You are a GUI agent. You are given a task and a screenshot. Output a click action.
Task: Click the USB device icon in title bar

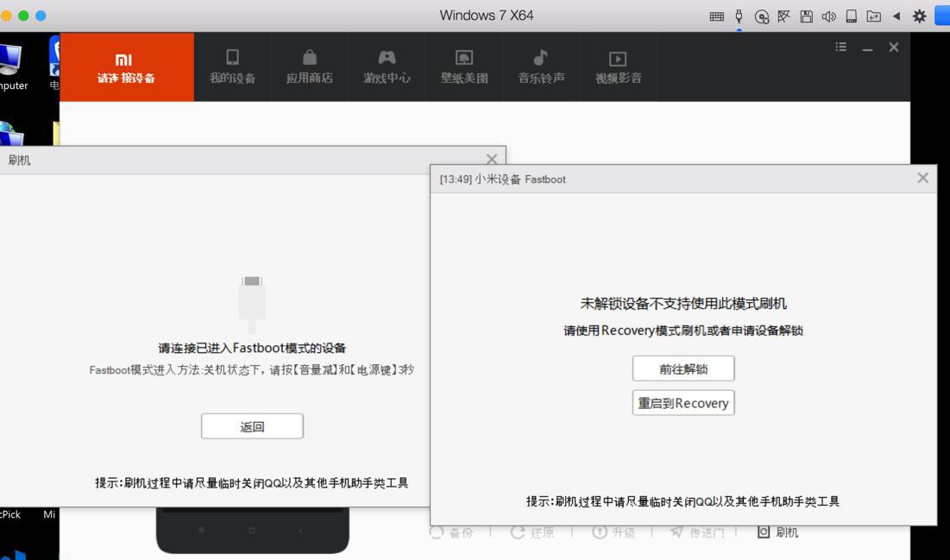pos(739,16)
